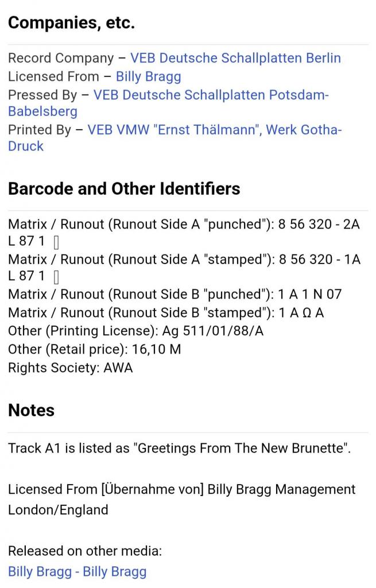Open the VEB Deutsche Schallplatten Berlin link
Image resolution: width=376 pixels, height=588 pixels.
pyautogui.click(x=235, y=58)
